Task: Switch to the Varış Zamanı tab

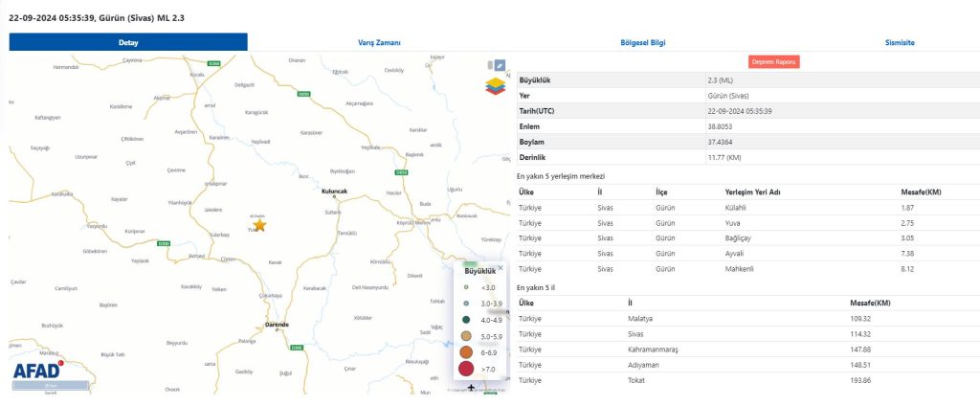Action: click(x=380, y=42)
